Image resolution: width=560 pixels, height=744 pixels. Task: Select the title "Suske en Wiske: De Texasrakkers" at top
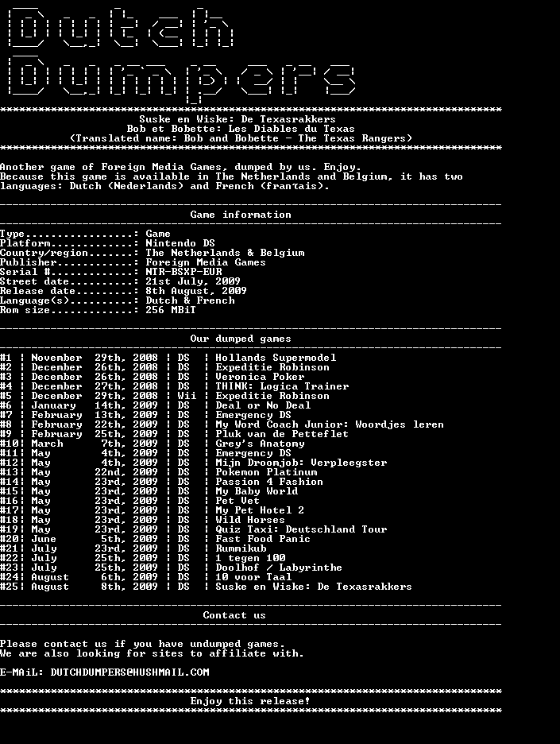(x=237, y=119)
